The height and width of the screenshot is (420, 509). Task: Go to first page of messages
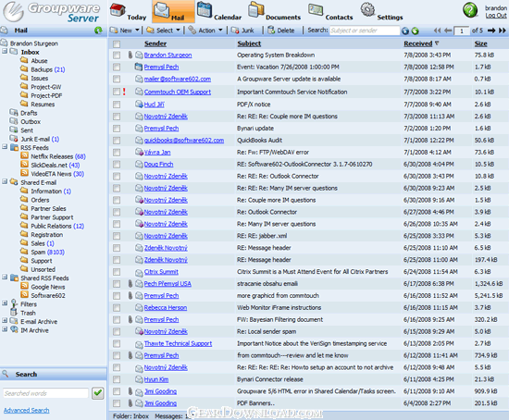437,31
